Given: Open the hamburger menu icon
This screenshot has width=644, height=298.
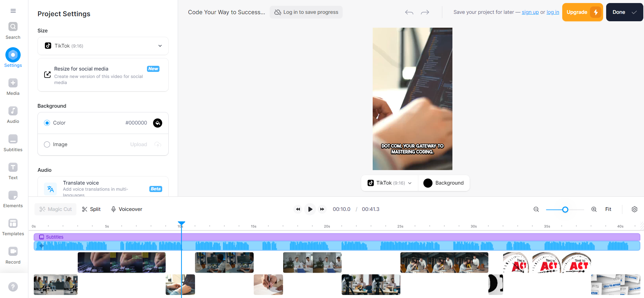Looking at the screenshot, I should [13, 11].
